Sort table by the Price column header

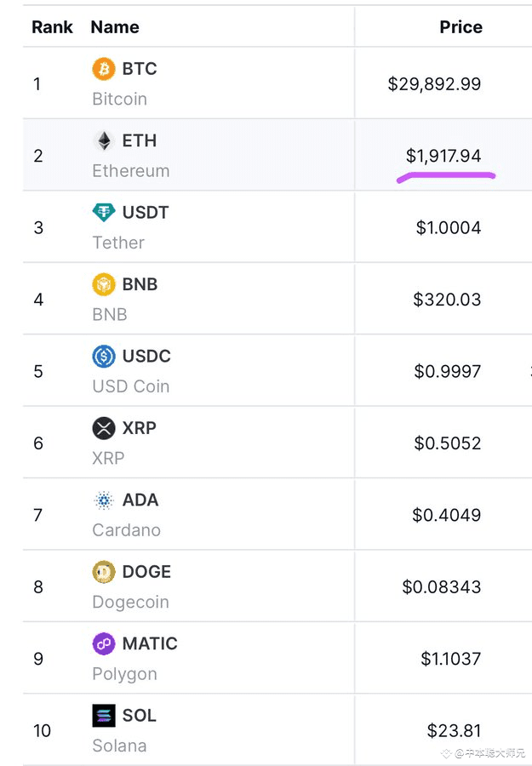point(460,26)
